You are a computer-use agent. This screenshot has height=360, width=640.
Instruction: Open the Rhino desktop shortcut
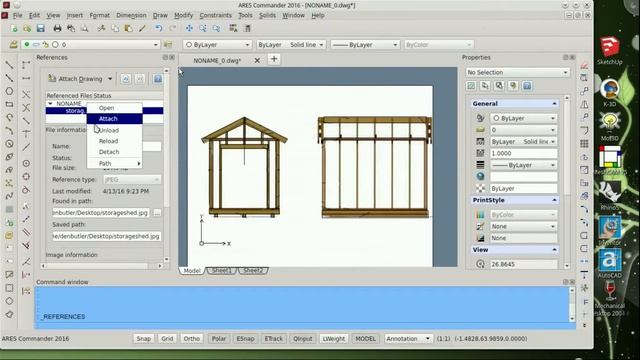click(609, 196)
